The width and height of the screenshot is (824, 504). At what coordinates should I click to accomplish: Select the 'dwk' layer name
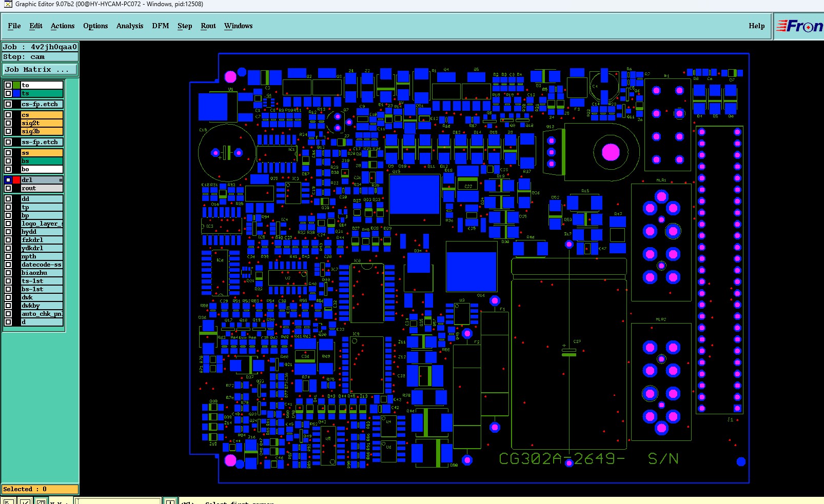pos(42,297)
